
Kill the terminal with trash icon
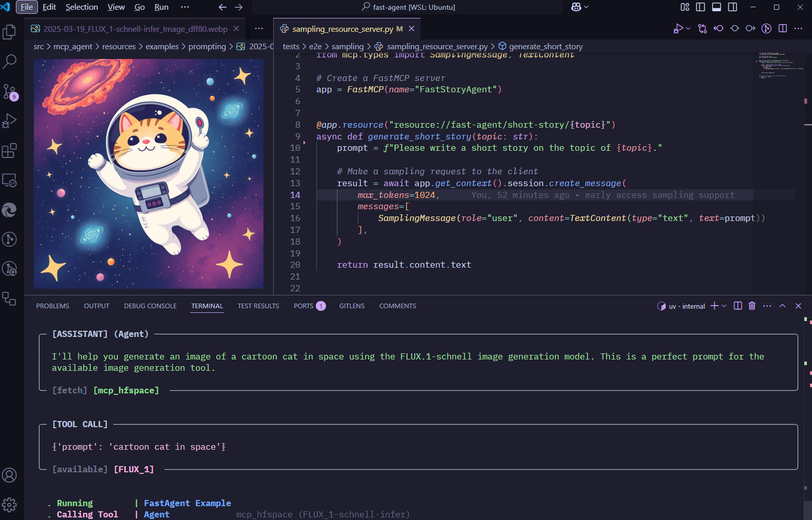click(x=752, y=306)
